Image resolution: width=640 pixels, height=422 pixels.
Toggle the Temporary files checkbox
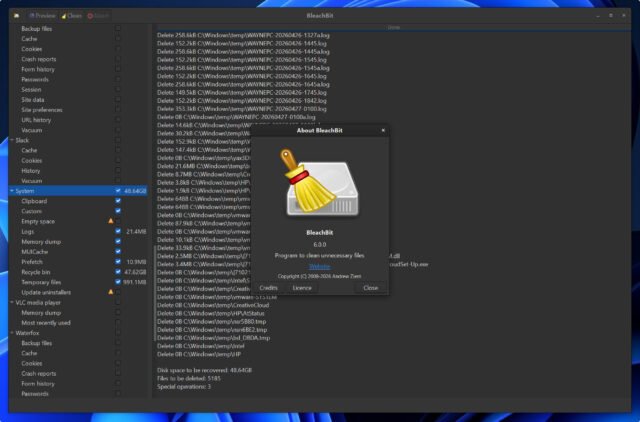(118, 281)
